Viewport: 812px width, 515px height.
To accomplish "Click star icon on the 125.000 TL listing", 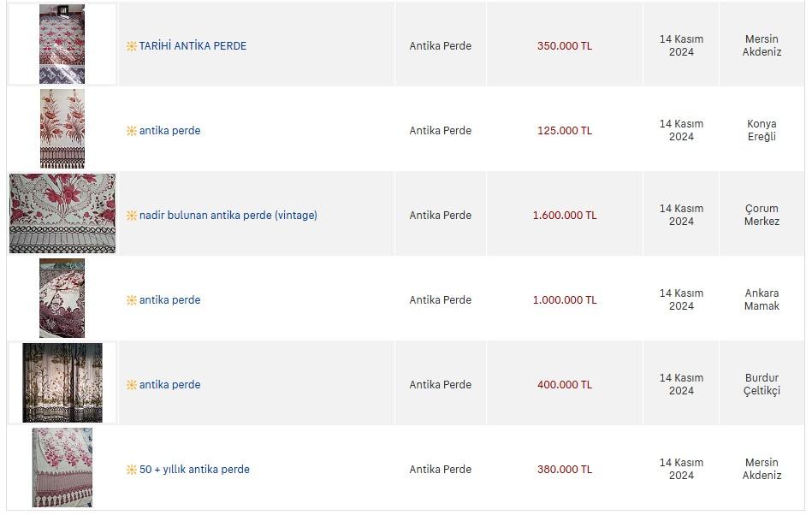I will coord(132,131).
